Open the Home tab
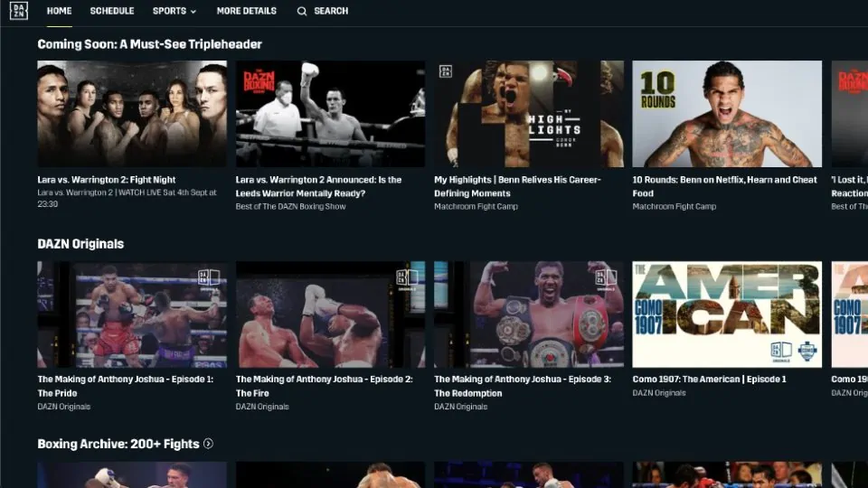Screen dimensions: 868x488 click(x=60, y=11)
